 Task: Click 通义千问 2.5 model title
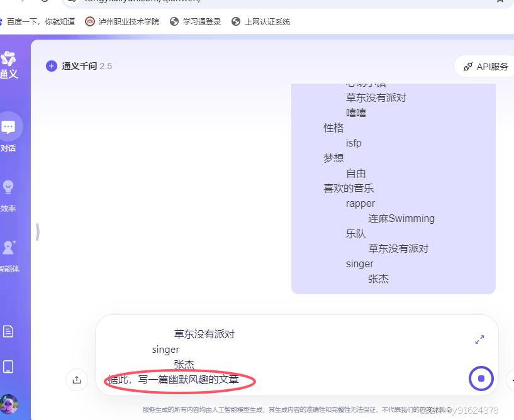[87, 66]
